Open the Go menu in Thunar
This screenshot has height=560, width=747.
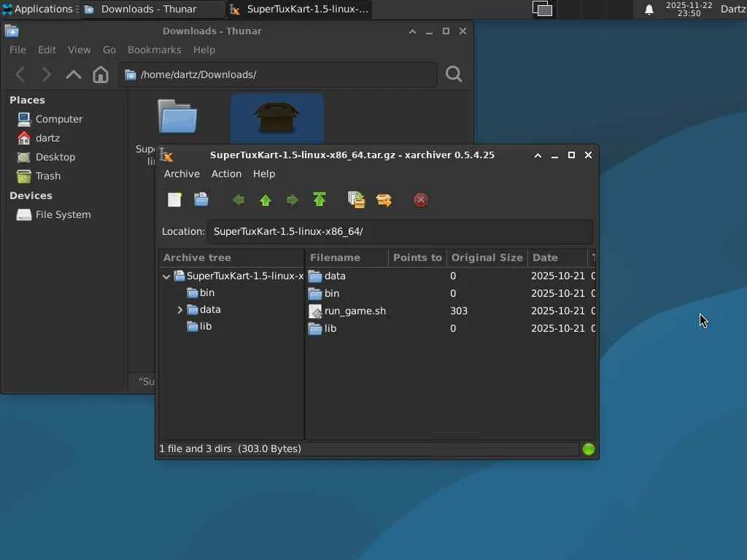click(x=109, y=50)
